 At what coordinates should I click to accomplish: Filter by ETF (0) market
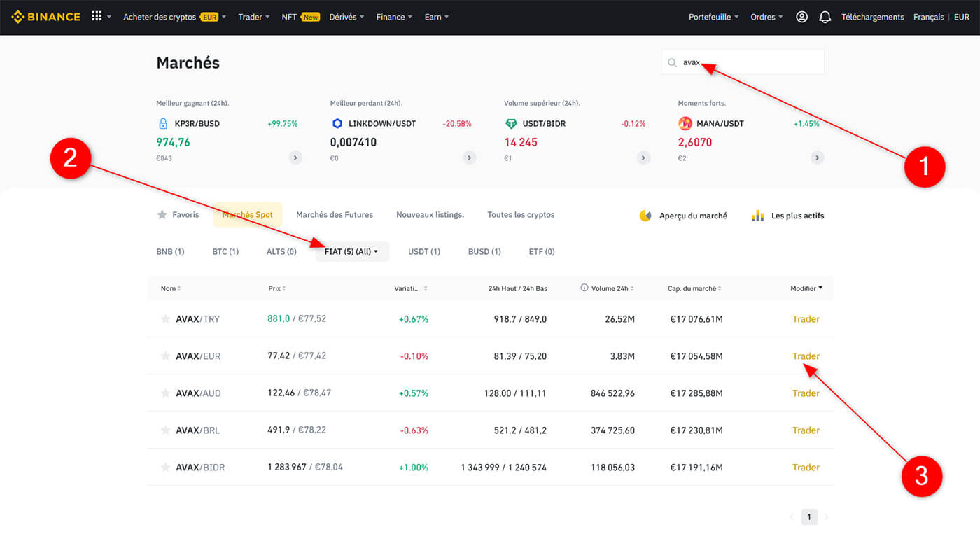[x=542, y=251]
